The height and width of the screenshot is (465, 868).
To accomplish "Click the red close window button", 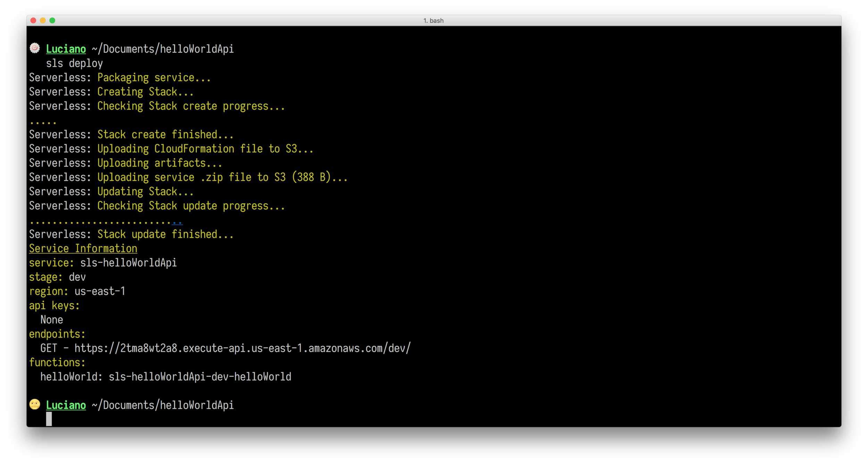I will [x=33, y=20].
